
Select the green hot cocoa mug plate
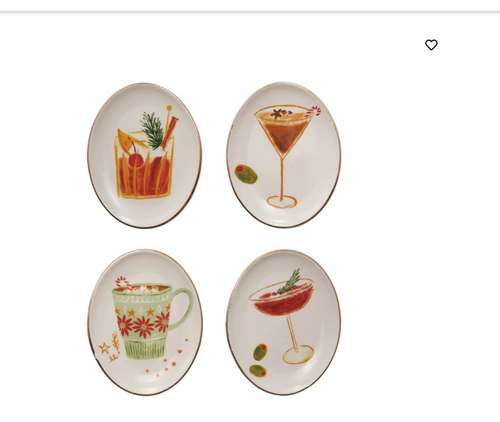point(145,322)
